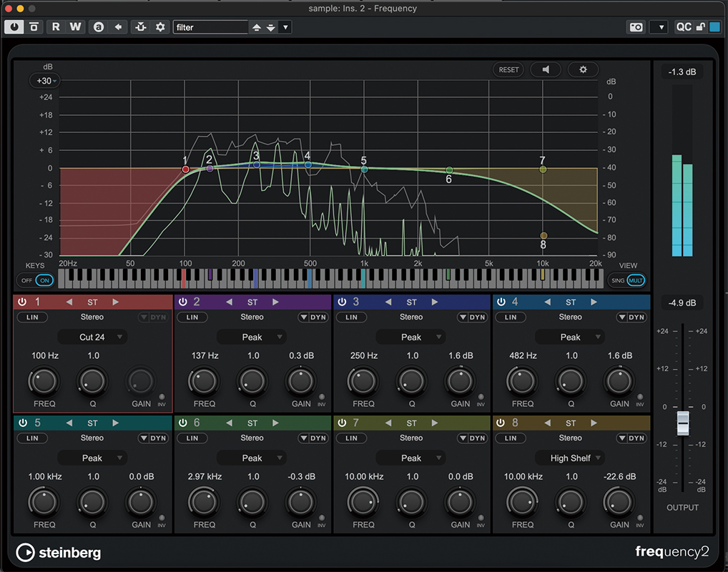Enable Read automation with the R button
Screen dimensions: 728x572
[56, 27]
